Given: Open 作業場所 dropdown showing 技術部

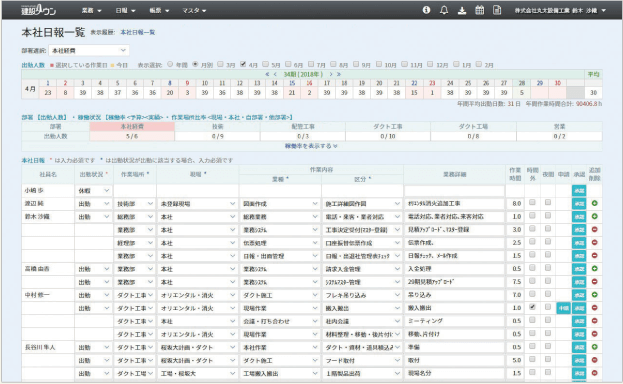Looking at the screenshot, I should tap(135, 204).
